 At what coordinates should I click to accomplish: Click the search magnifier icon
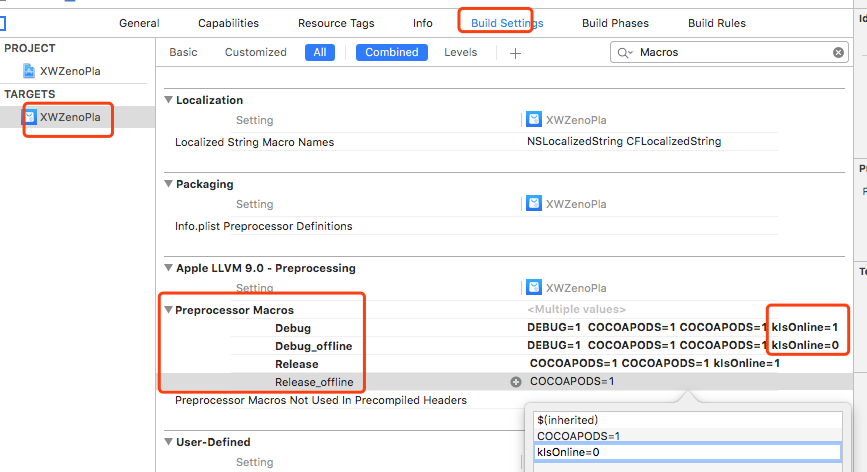(x=624, y=53)
